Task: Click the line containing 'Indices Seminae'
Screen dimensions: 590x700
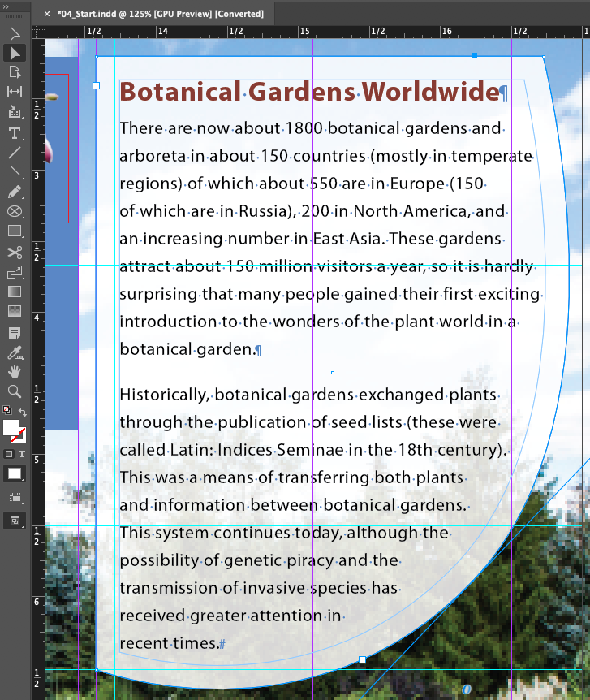Action: tap(313, 450)
